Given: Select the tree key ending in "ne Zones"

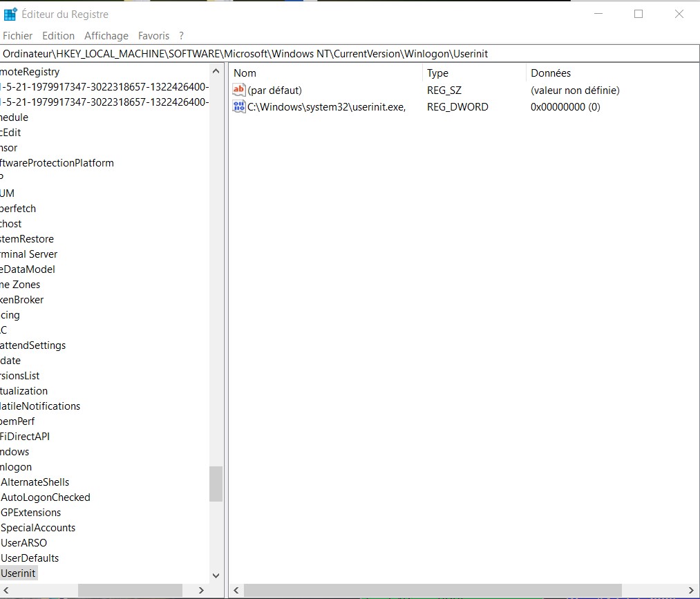Looking at the screenshot, I should [20, 285].
